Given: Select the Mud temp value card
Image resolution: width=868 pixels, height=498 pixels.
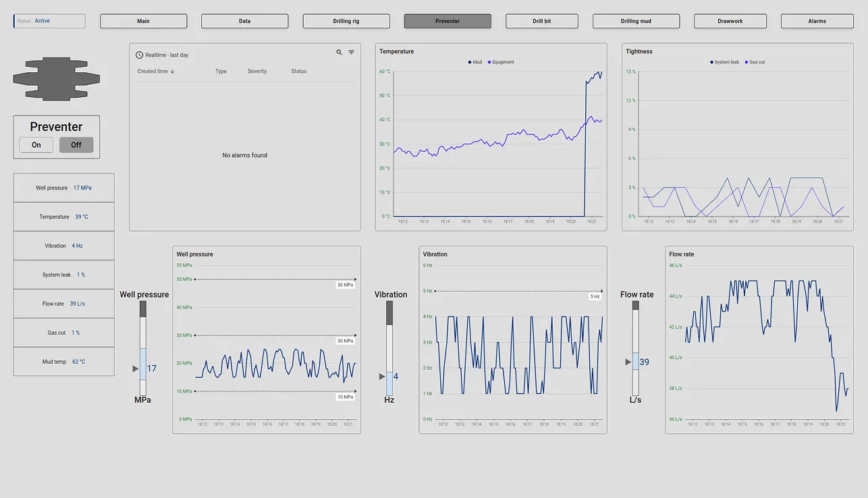Looking at the screenshot, I should coord(63,362).
